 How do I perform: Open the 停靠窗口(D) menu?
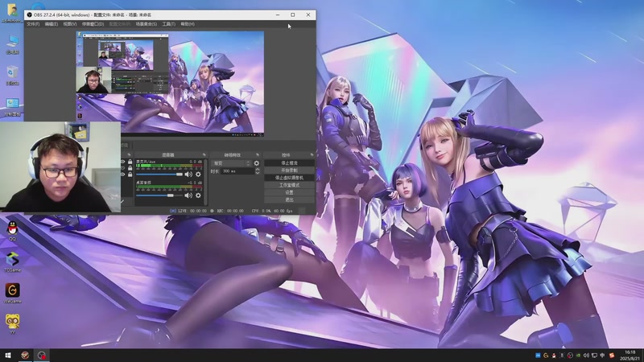(93, 24)
